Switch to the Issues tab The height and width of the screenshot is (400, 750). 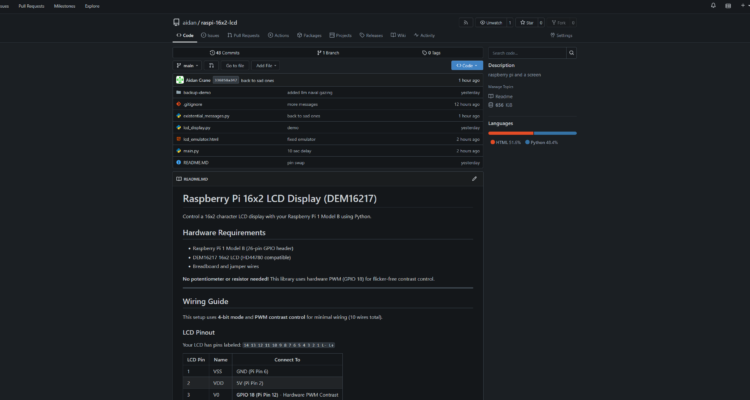[212, 35]
